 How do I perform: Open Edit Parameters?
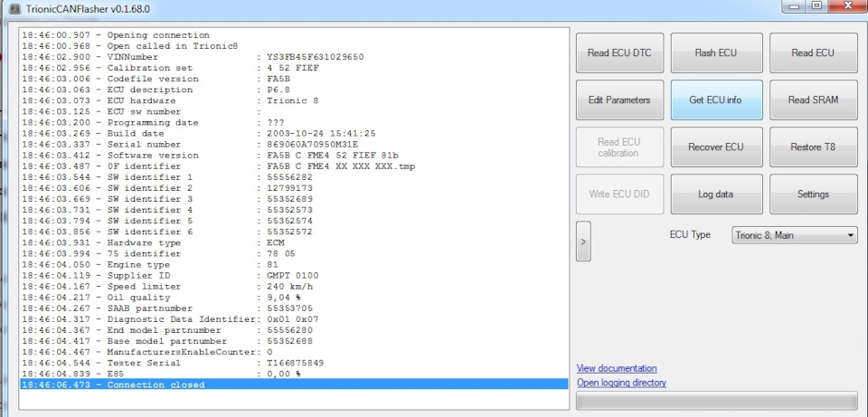tap(619, 100)
